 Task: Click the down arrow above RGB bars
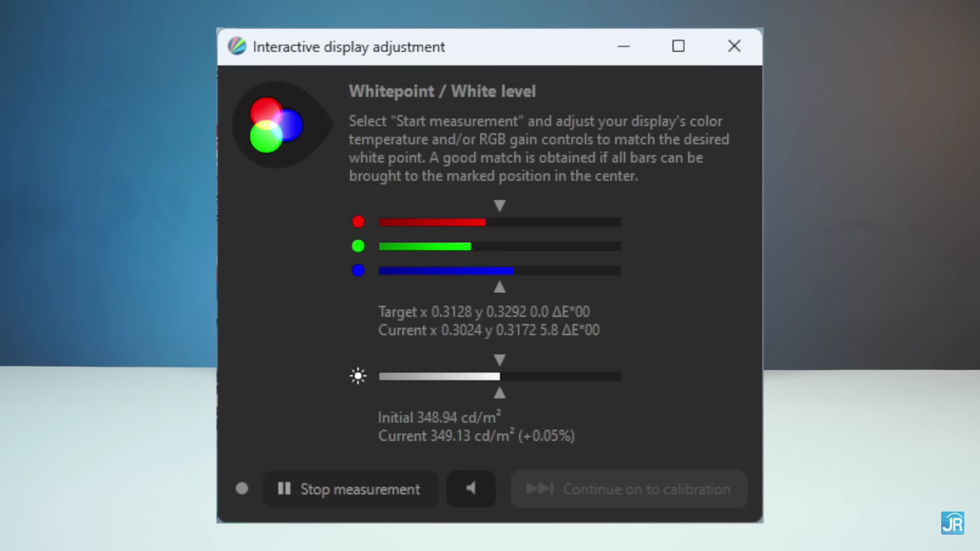pyautogui.click(x=500, y=206)
